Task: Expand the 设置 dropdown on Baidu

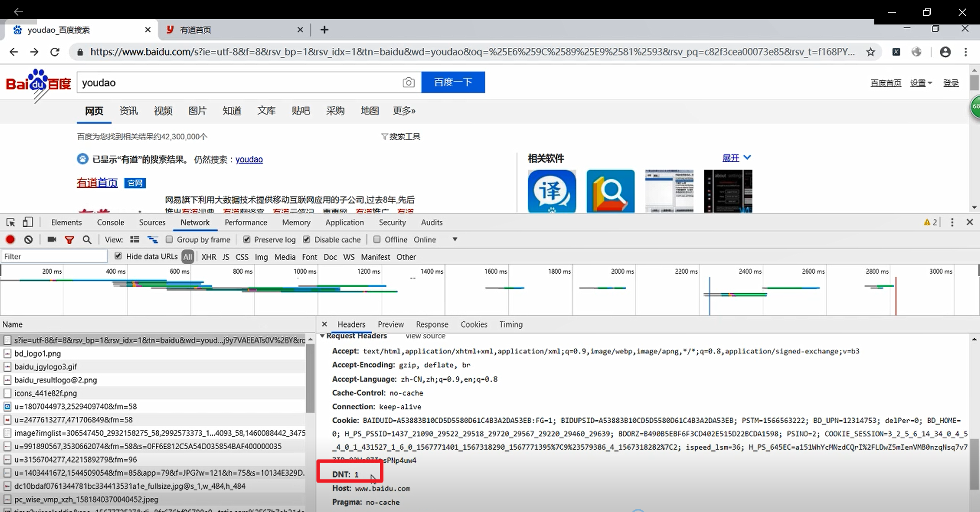Action: (921, 83)
